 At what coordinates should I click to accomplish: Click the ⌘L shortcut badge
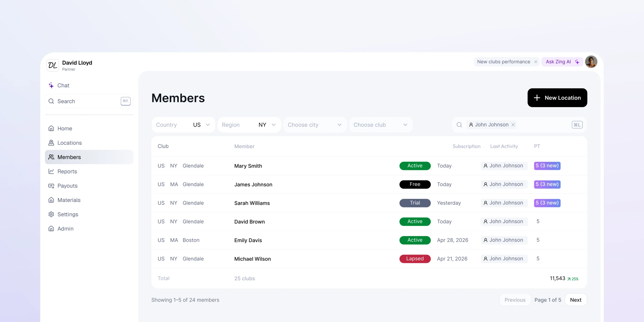click(577, 125)
